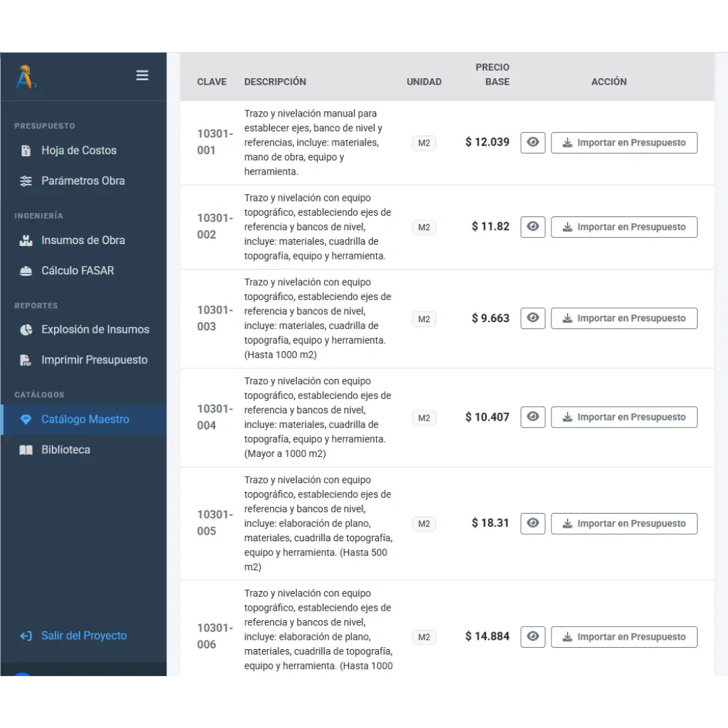Click the DESCRIPCIÓN column header
This screenshot has height=728, width=728.
coord(275,82)
